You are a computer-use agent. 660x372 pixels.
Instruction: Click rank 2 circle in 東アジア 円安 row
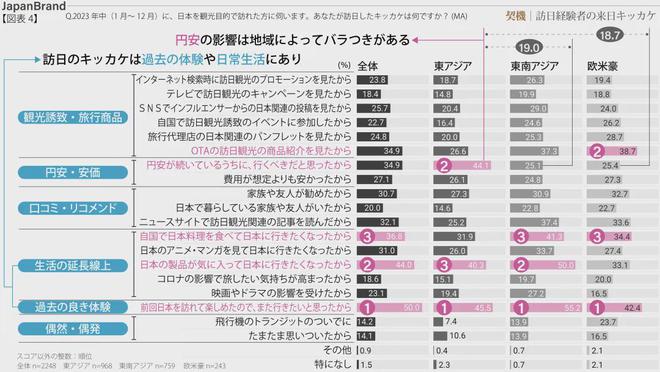444,165
